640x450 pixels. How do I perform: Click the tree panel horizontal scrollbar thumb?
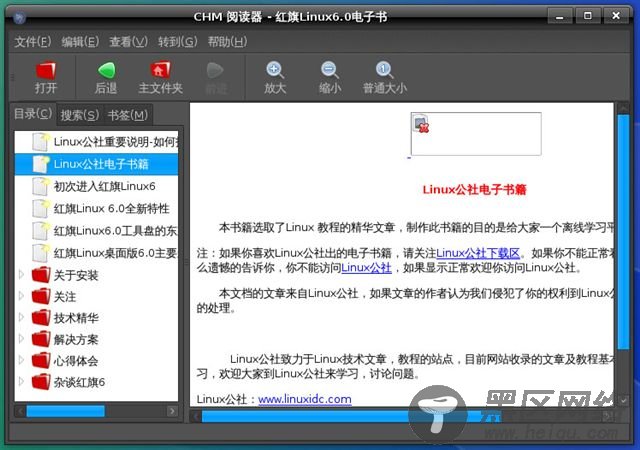65,411
